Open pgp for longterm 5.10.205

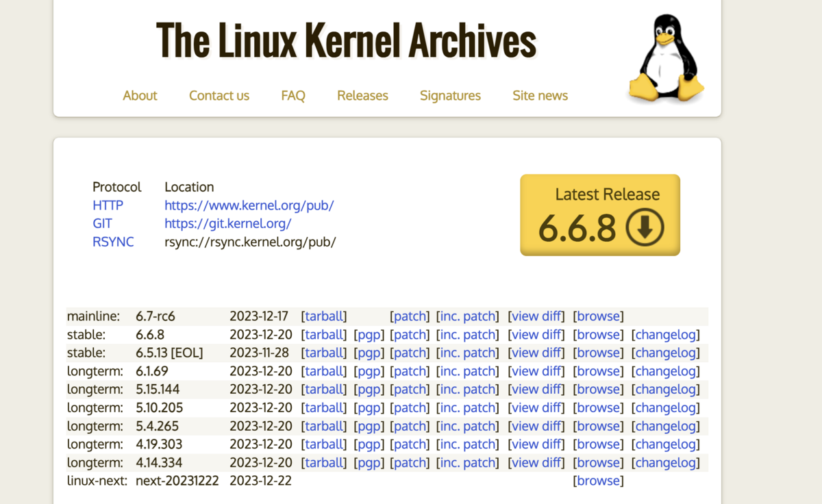click(369, 407)
